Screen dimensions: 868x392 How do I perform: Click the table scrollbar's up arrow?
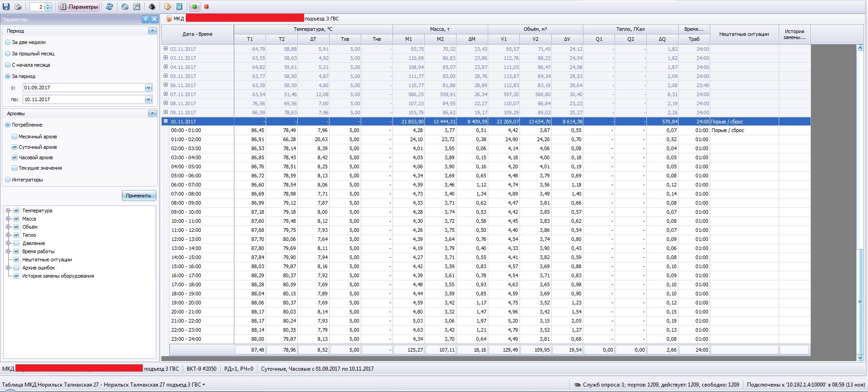tap(860, 48)
